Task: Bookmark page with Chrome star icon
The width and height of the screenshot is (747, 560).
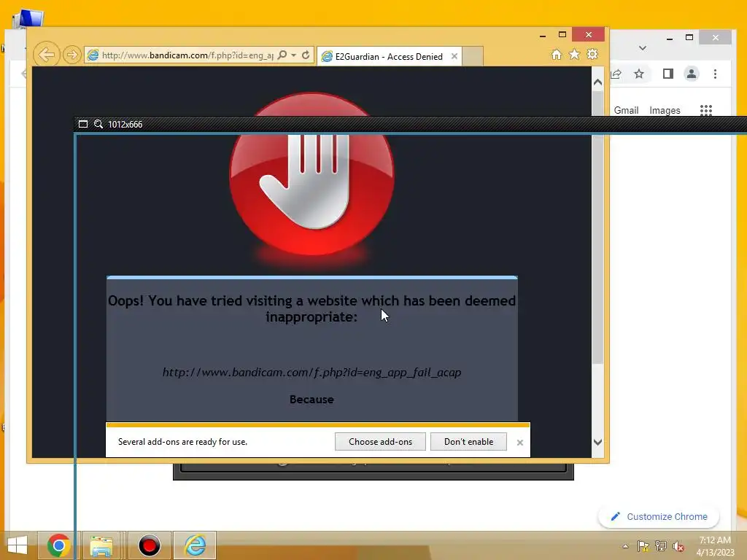Action: tap(639, 74)
